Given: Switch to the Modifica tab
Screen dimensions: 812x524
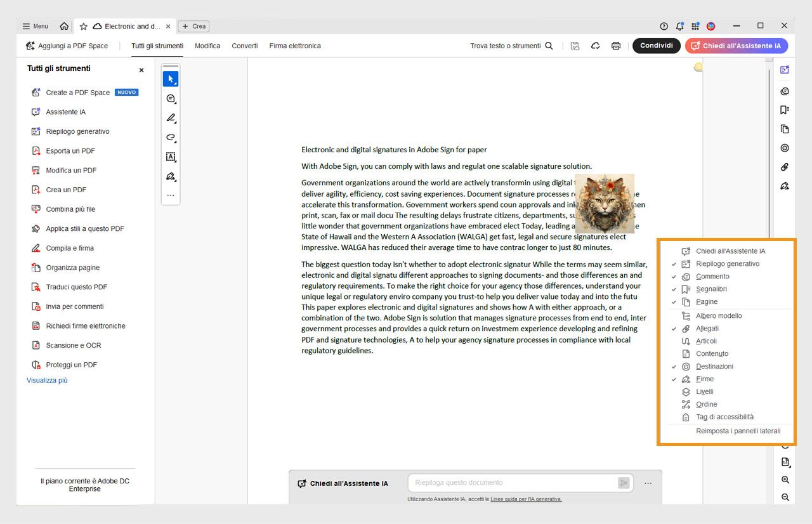Looking at the screenshot, I should (207, 46).
